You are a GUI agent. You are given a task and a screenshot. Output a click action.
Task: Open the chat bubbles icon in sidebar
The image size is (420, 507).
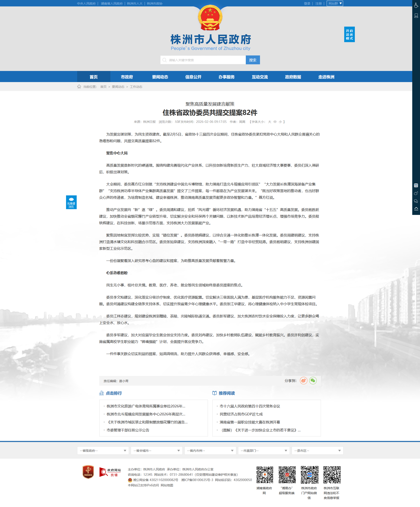(416, 201)
